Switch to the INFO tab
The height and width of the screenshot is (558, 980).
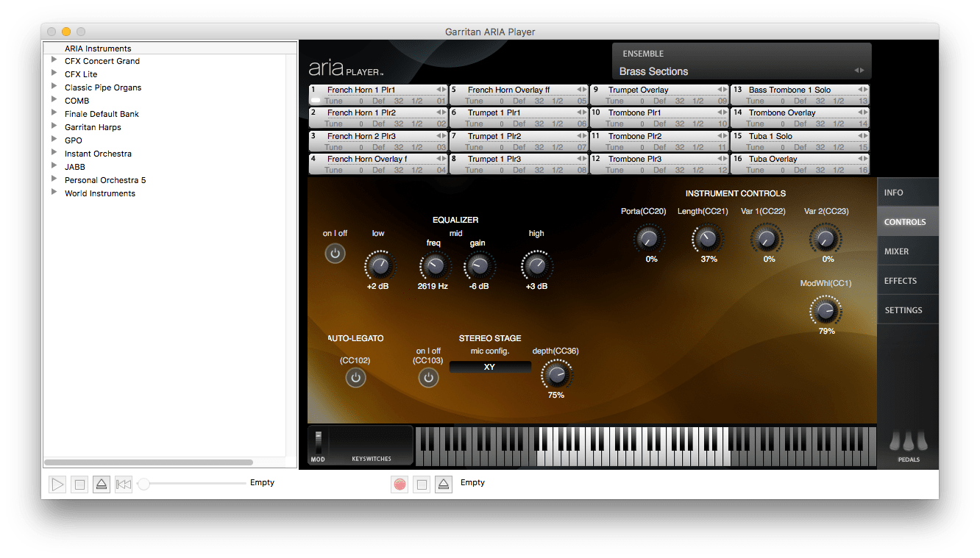pyautogui.click(x=908, y=193)
